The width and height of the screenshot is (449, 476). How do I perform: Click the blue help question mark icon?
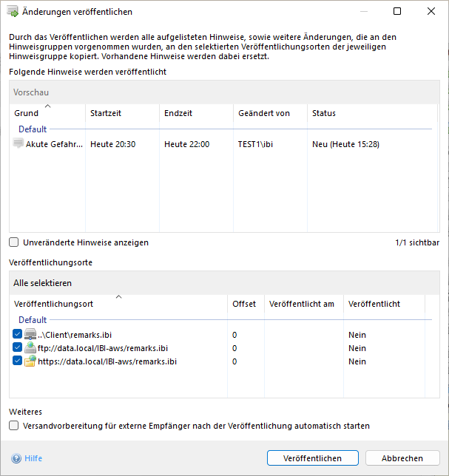pyautogui.click(x=16, y=458)
